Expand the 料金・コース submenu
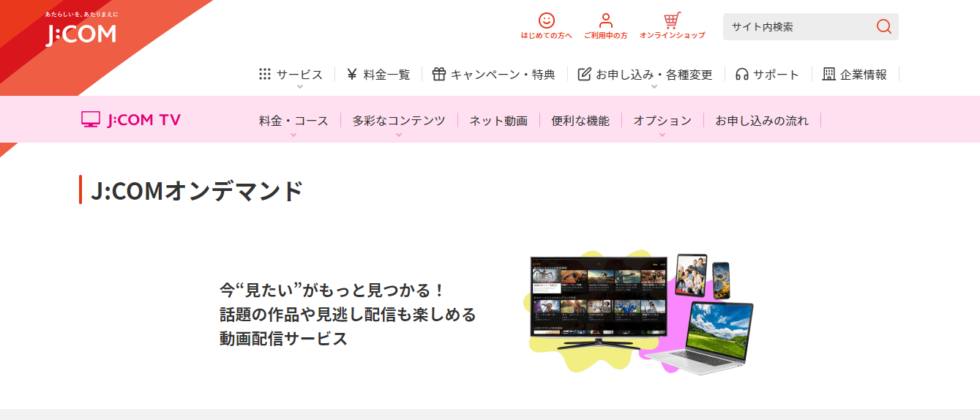The width and height of the screenshot is (980, 420). tap(293, 135)
